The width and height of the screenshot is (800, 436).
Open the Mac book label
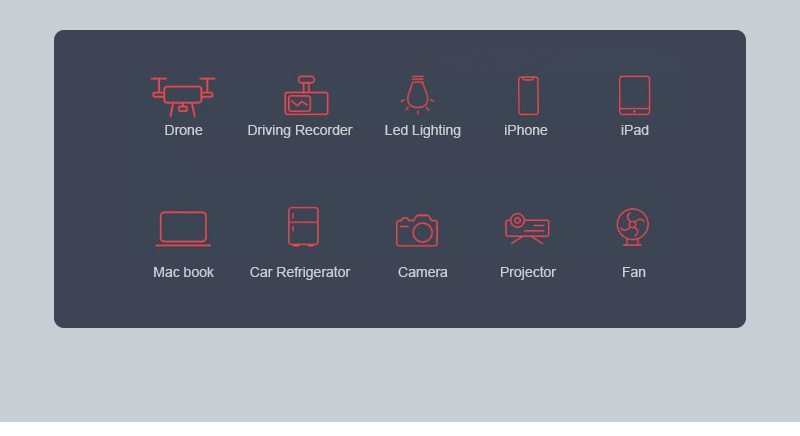pos(183,272)
